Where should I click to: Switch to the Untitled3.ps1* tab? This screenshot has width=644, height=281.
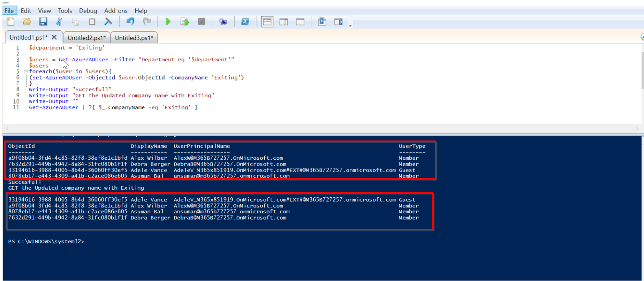(x=134, y=38)
